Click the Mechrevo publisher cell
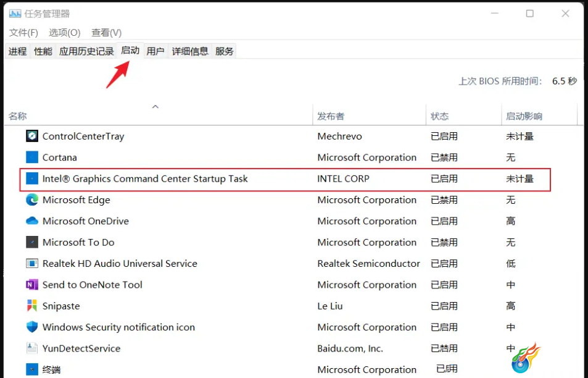This screenshot has height=378, width=588. (x=340, y=136)
